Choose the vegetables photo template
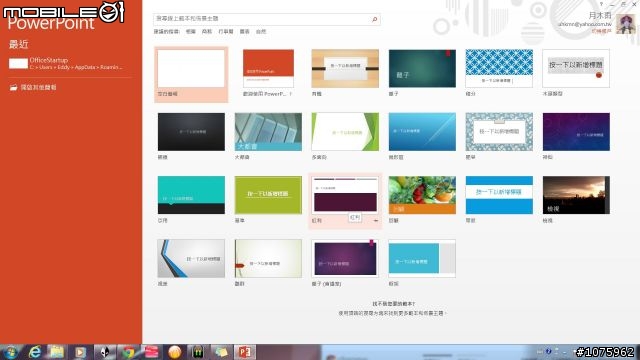 pyautogui.click(x=422, y=195)
